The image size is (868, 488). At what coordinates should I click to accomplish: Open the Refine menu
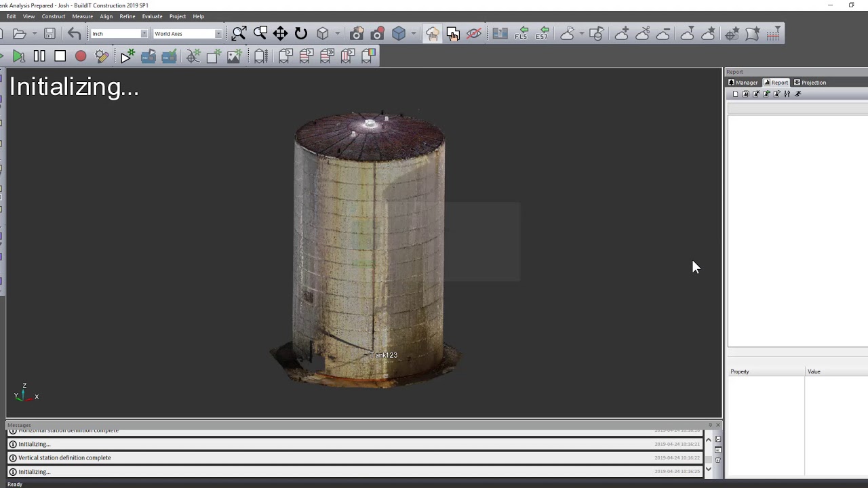[x=127, y=16]
